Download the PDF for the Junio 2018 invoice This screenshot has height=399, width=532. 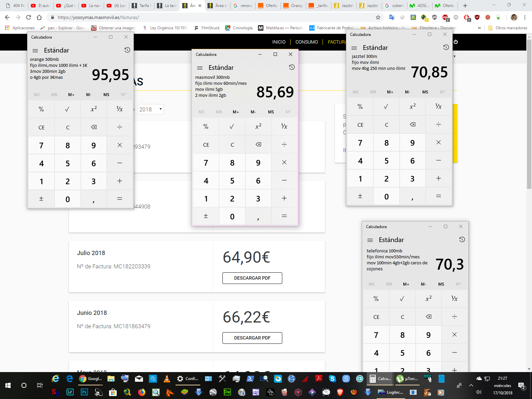tap(252, 338)
